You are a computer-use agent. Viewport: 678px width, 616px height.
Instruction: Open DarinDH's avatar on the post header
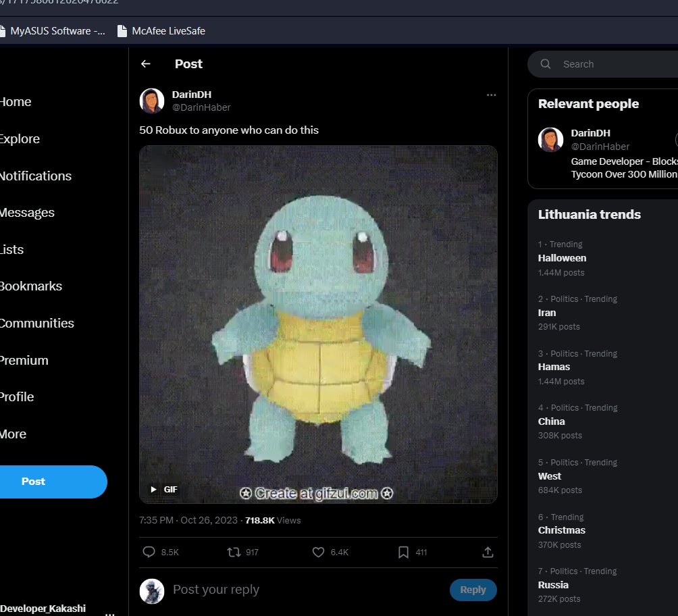(x=152, y=101)
